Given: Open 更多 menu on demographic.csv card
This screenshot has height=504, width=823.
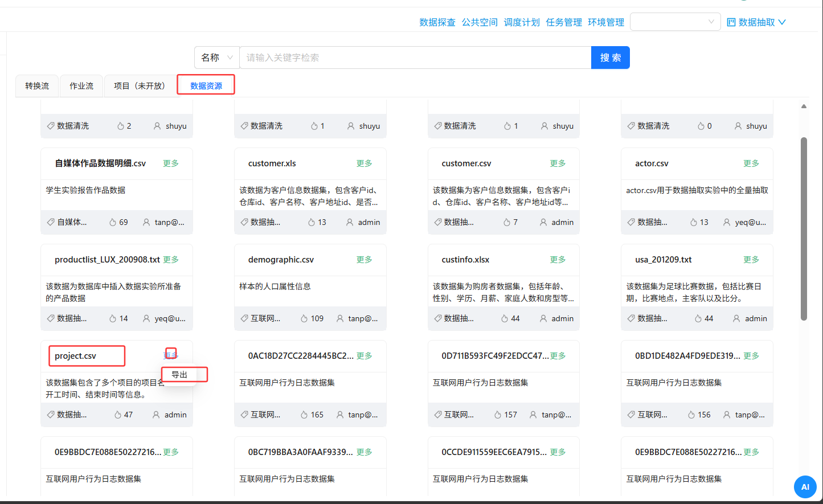Looking at the screenshot, I should 365,260.
